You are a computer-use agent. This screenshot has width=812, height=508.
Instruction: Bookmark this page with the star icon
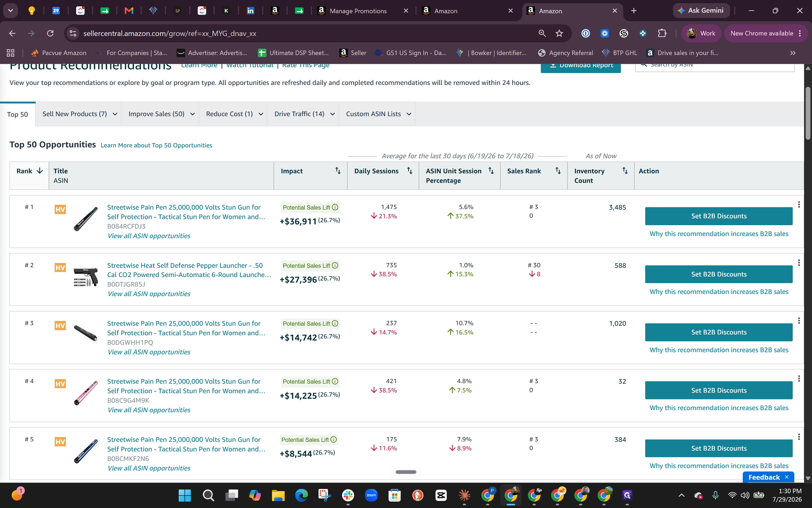(559, 33)
